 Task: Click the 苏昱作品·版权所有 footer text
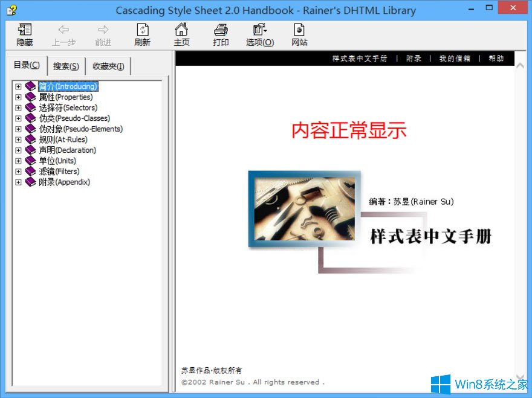click(212, 370)
